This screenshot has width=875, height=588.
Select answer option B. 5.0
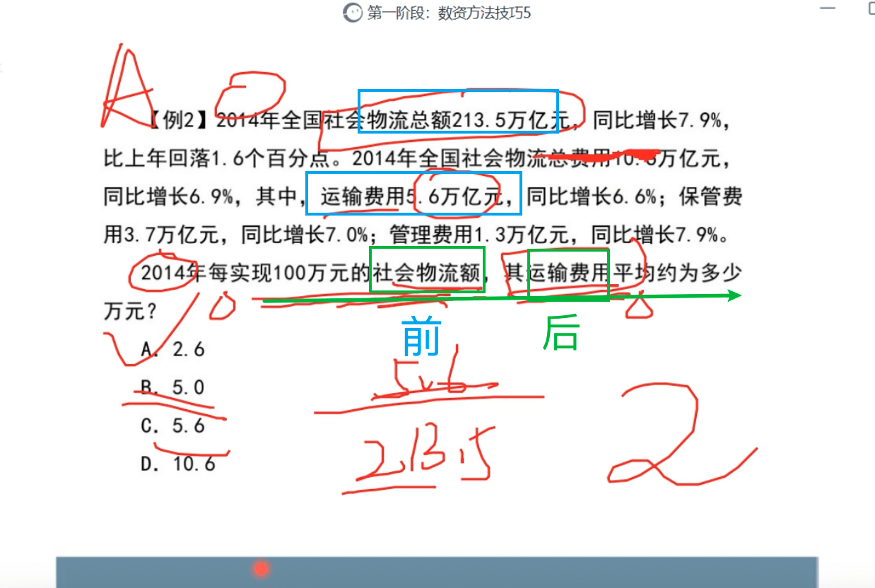pos(173,387)
